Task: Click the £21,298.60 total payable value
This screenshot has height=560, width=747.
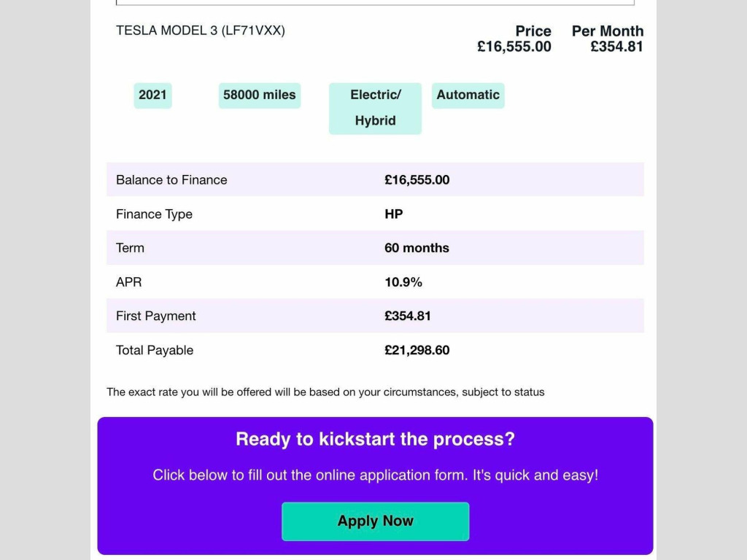Action: [417, 351]
